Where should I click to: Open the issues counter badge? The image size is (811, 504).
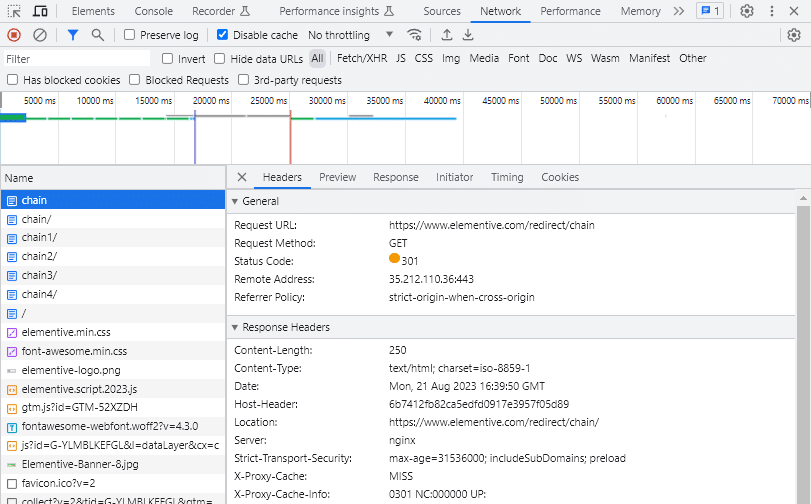tap(710, 11)
